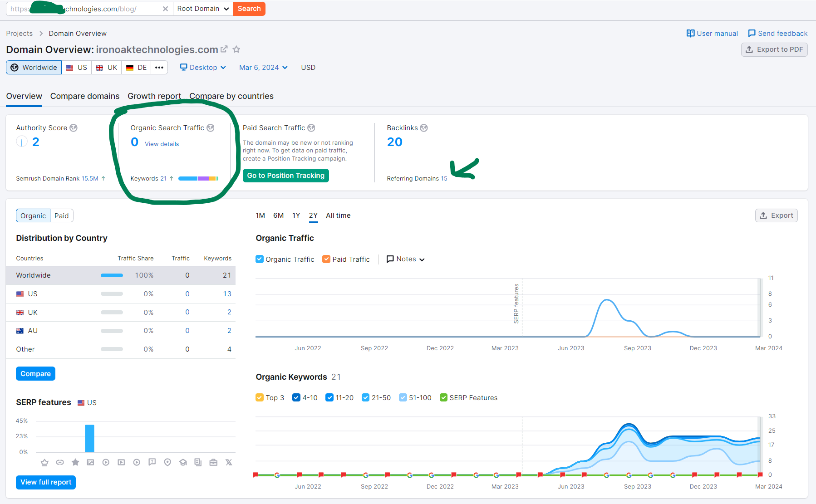
Task: Clear the URL field with X icon
Action: (165, 9)
